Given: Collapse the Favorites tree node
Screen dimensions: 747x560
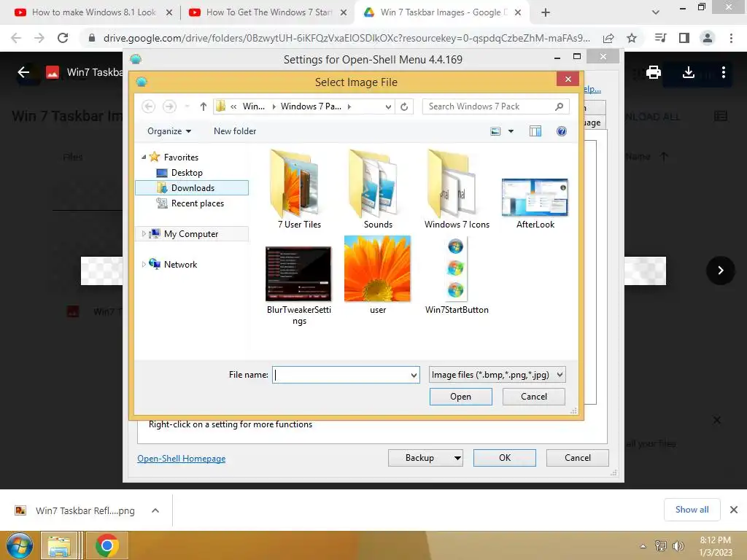Looking at the screenshot, I should pyautogui.click(x=144, y=157).
